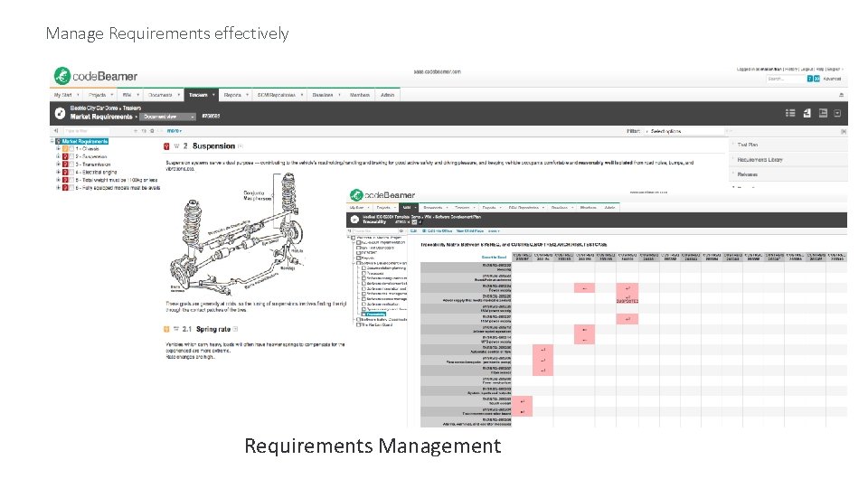Image resolution: width=868 pixels, height=488 pixels.
Task: Click the orange icon of 1 - Chassis
Action: (65, 149)
